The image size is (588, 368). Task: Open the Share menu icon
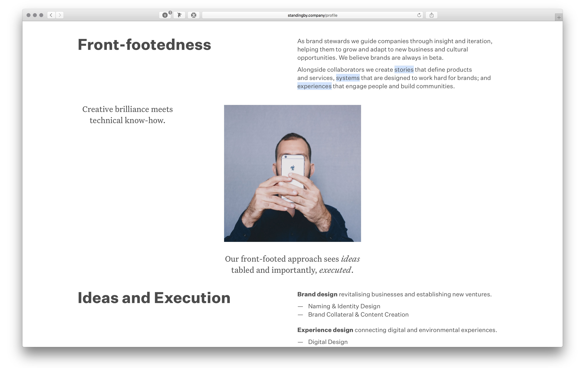[x=431, y=15]
